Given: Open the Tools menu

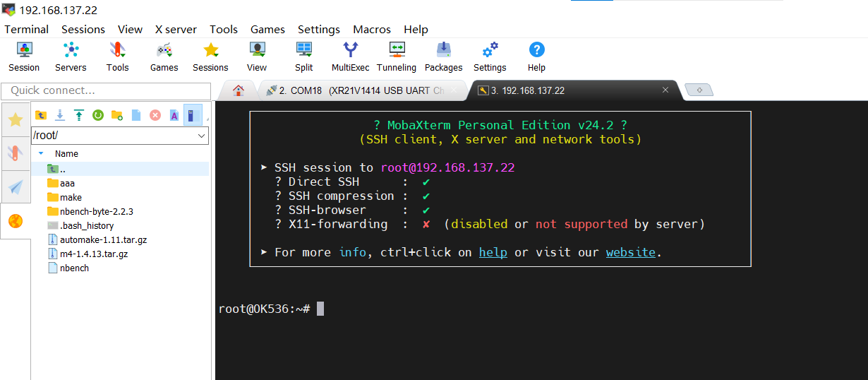Looking at the screenshot, I should [224, 29].
